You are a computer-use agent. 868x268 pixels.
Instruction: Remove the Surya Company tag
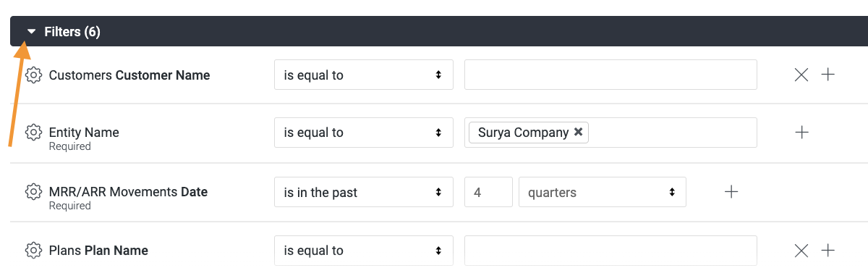click(578, 133)
